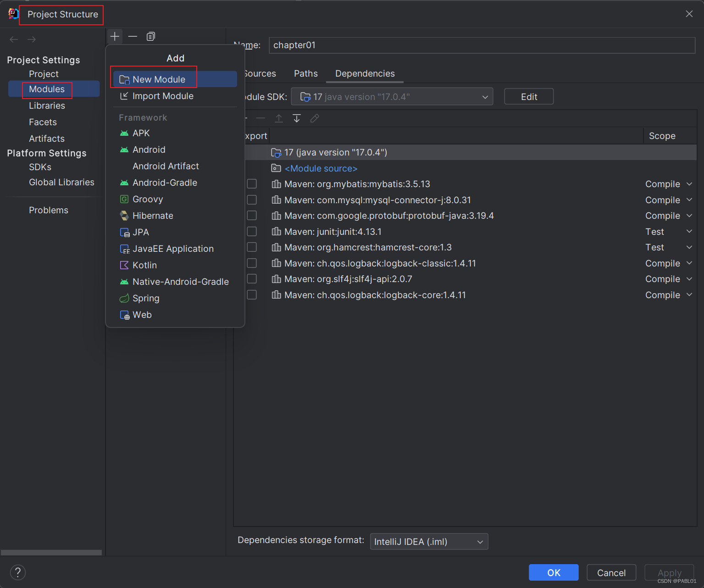
Task: Click the APK framework android icon
Action: point(124,133)
